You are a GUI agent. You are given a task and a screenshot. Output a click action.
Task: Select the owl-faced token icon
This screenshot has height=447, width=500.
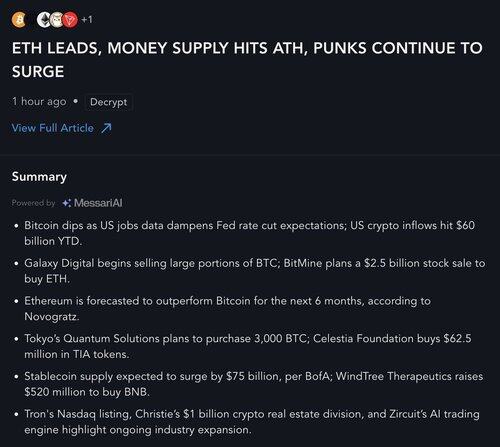(x=57, y=20)
